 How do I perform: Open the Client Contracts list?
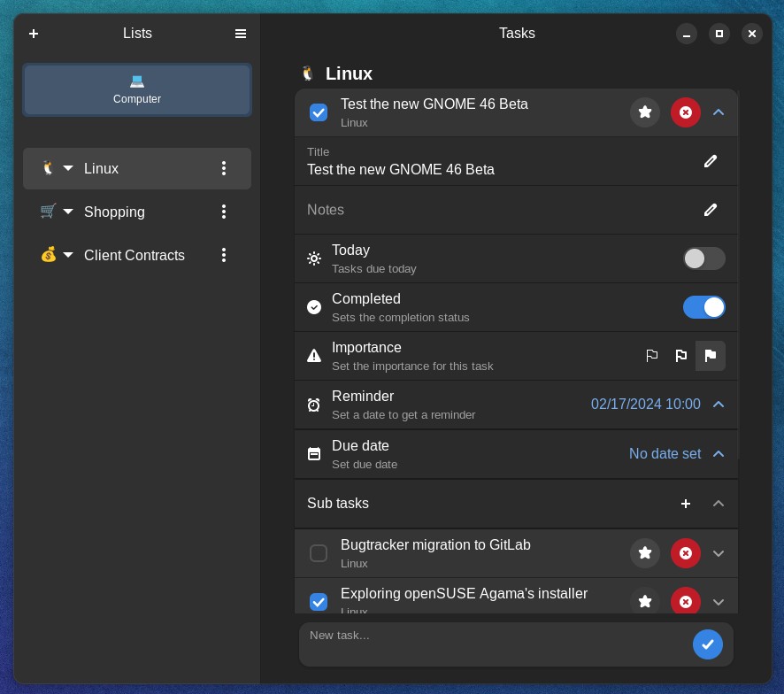pos(137,255)
